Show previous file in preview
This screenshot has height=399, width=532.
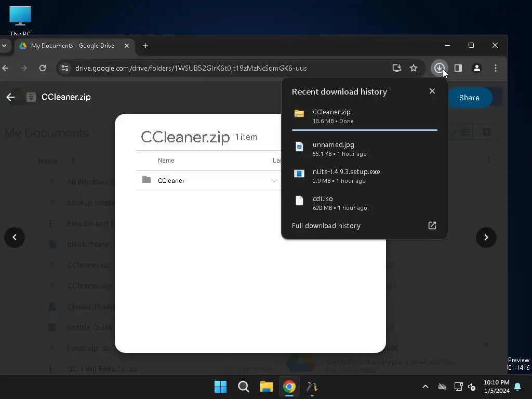(x=15, y=237)
